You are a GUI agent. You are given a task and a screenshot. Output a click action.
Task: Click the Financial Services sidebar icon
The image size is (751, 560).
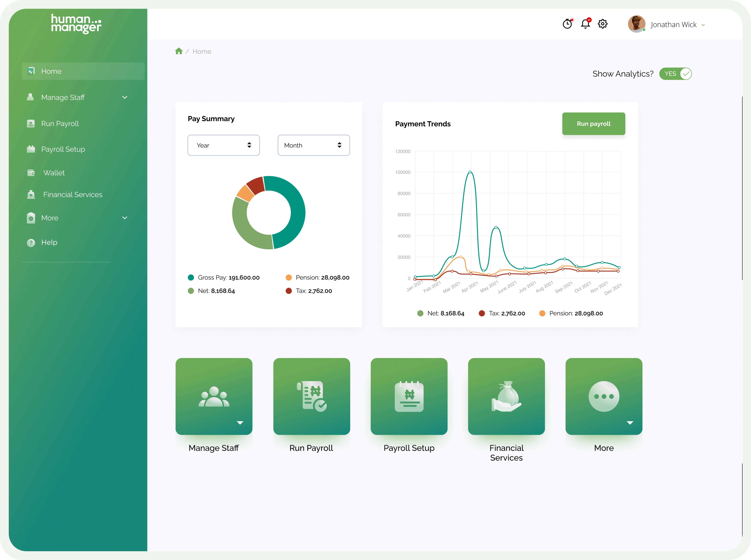[31, 194]
